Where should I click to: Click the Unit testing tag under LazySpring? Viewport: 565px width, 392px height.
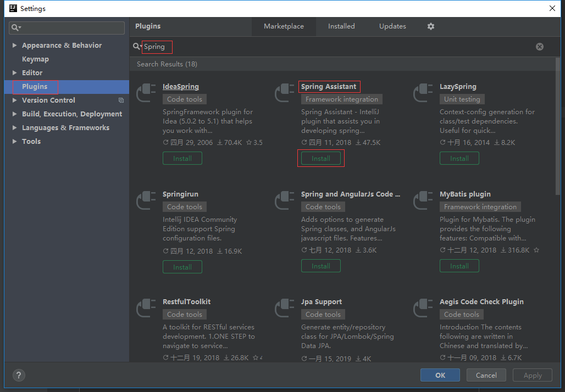(462, 99)
